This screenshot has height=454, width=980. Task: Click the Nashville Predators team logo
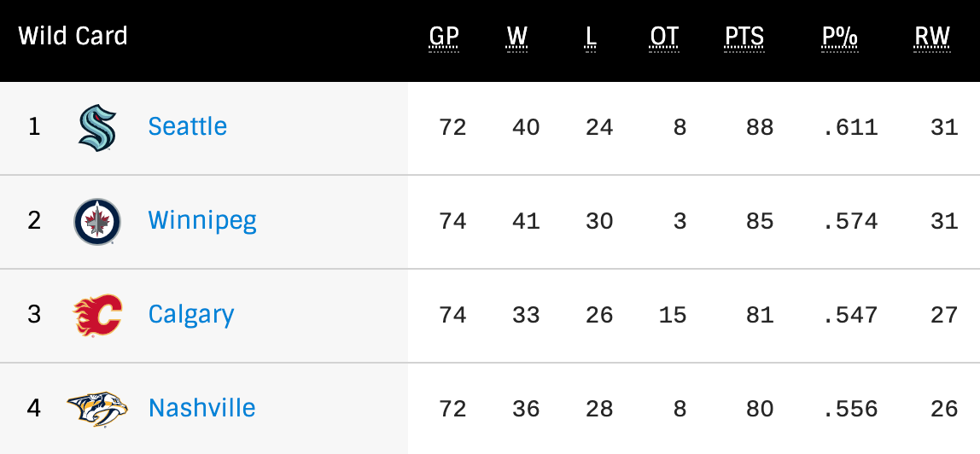click(97, 409)
